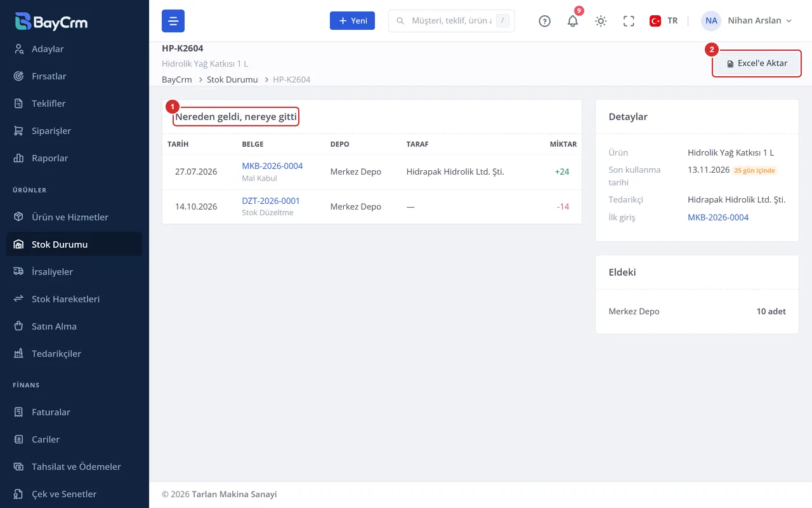Select the 14.10.2026 date cell

coord(196,206)
